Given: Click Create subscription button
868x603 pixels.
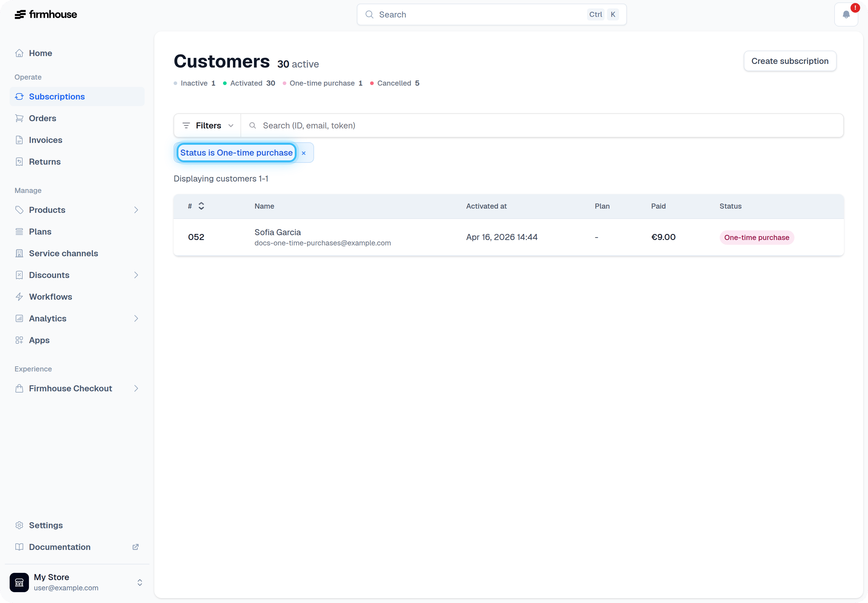Looking at the screenshot, I should (x=790, y=61).
